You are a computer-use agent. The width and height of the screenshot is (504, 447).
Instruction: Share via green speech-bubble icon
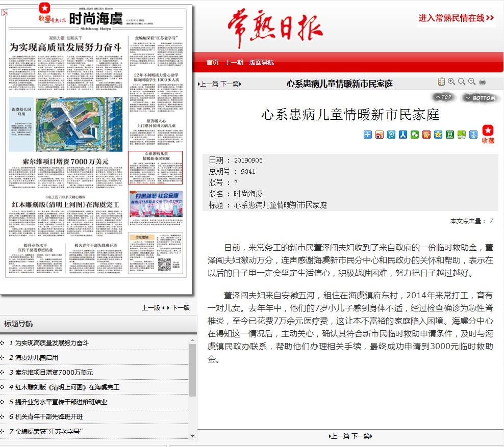(x=462, y=135)
